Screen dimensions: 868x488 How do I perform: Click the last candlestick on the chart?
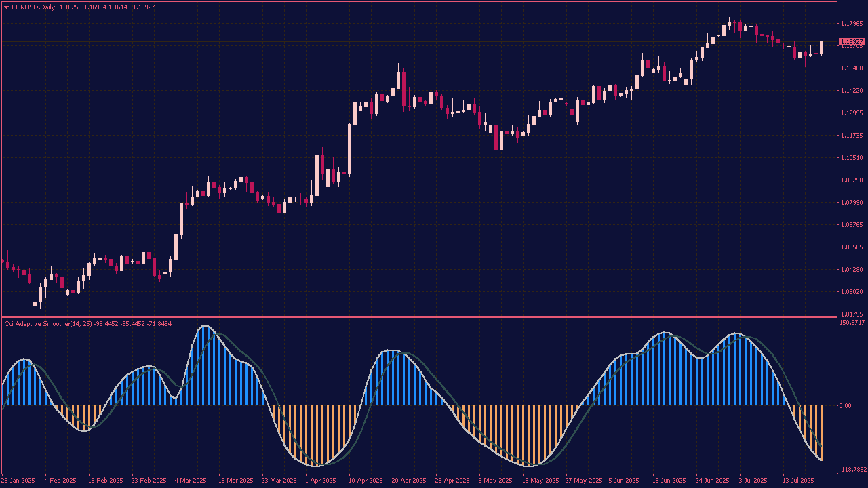[821, 47]
